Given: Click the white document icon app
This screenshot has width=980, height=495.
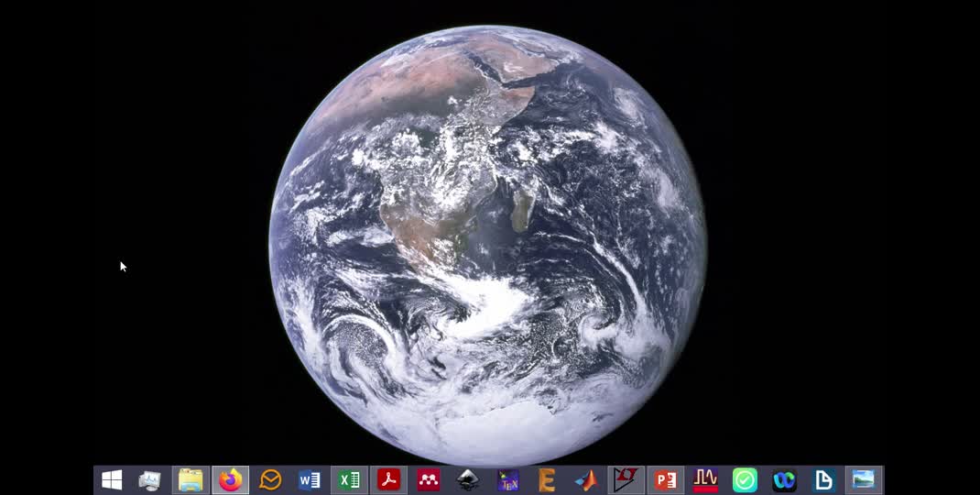Looking at the screenshot, I should pyautogui.click(x=823, y=480).
